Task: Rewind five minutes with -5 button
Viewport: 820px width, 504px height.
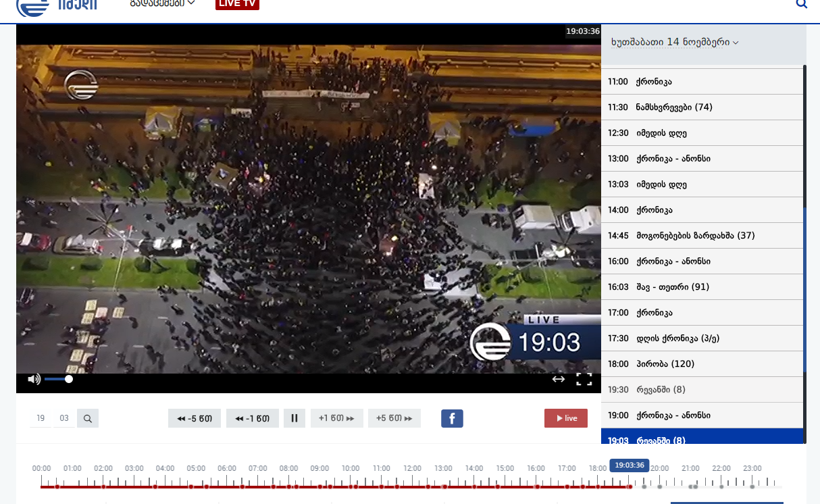Action: point(195,418)
